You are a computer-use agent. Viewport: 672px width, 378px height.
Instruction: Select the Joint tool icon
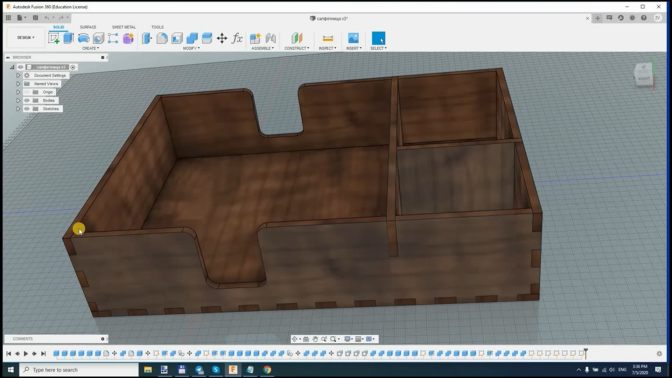[x=270, y=38]
